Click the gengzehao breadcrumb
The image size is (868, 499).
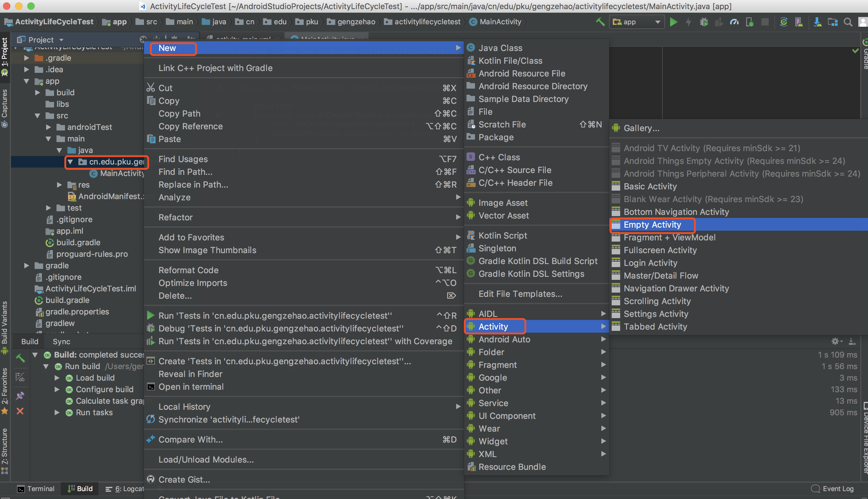coord(351,22)
